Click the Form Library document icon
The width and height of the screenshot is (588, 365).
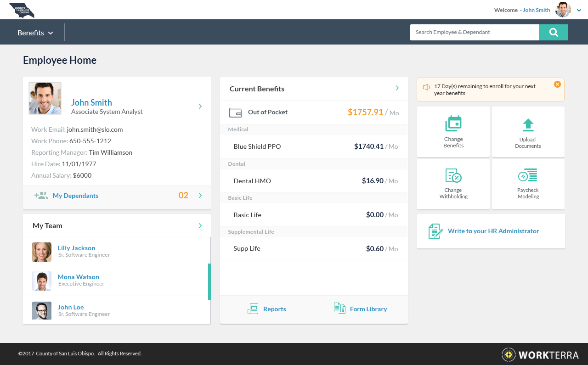[x=339, y=309]
